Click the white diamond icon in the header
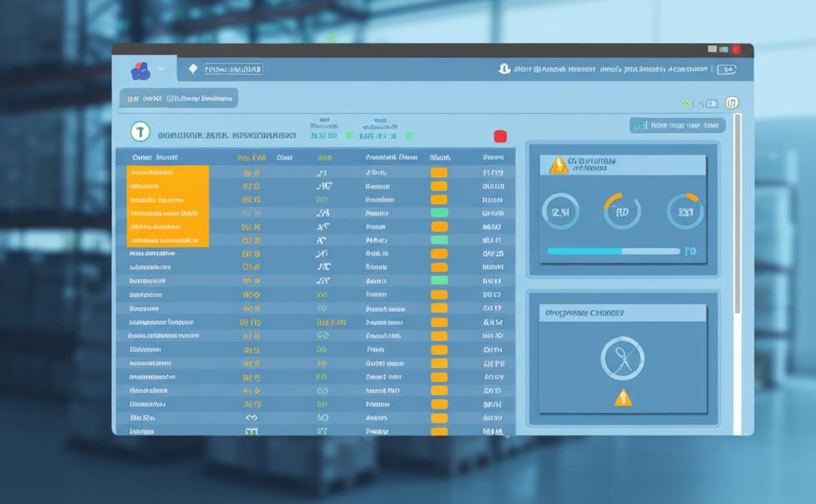The image size is (816, 504). coord(193,69)
